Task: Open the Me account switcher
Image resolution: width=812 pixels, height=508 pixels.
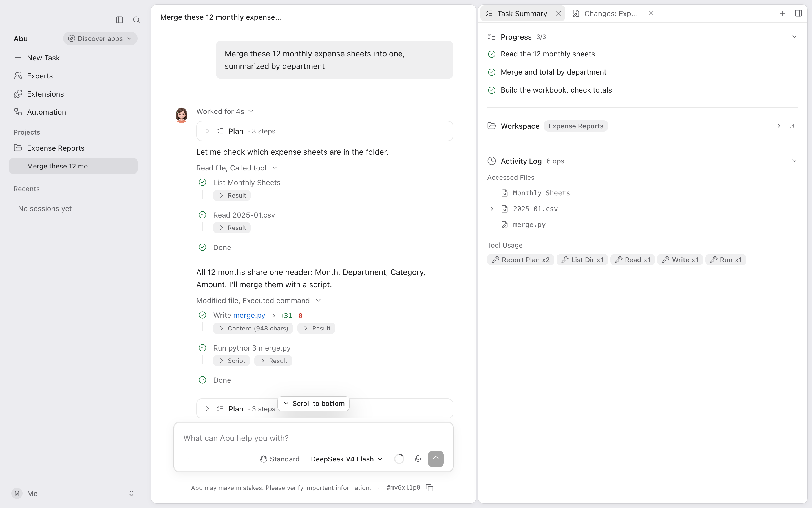Action: click(73, 493)
